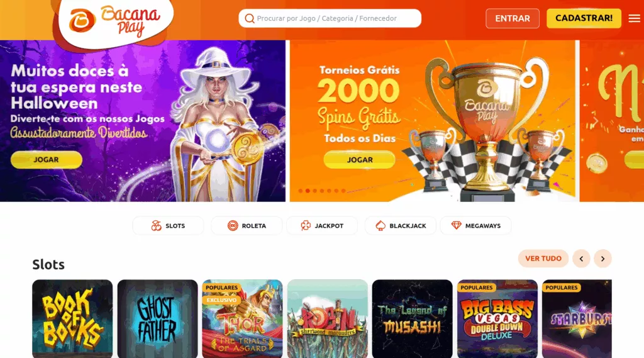Click JOGAR on the Halloween banner
The width and height of the screenshot is (644, 358).
(47, 159)
